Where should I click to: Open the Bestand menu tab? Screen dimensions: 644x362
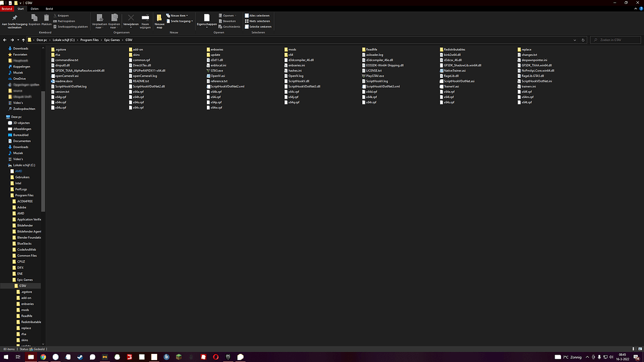pyautogui.click(x=7, y=9)
